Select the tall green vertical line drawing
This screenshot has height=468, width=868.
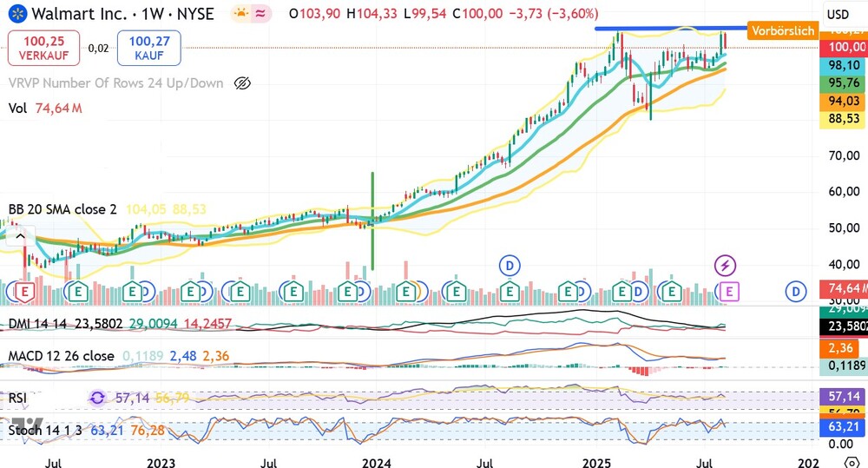pyautogui.click(x=372, y=221)
